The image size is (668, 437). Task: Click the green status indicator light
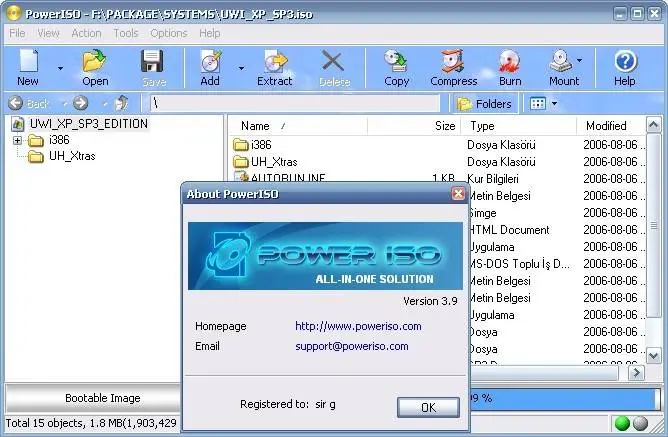[622, 423]
